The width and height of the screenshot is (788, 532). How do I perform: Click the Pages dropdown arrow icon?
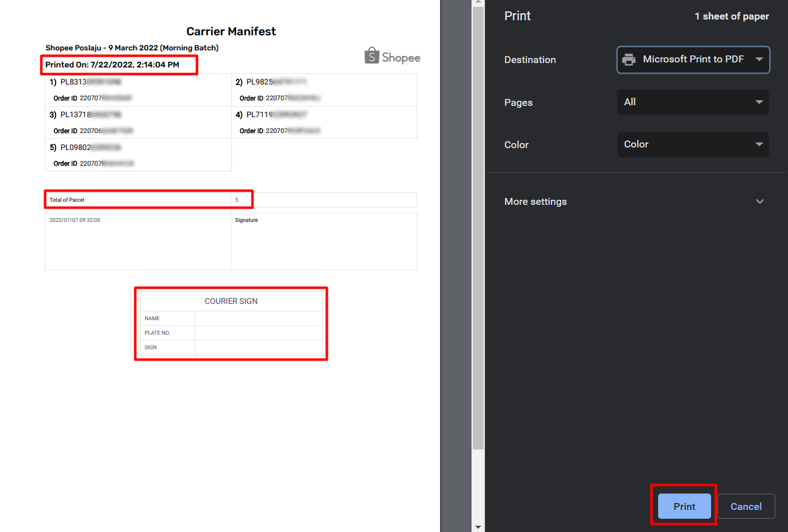[x=760, y=102]
